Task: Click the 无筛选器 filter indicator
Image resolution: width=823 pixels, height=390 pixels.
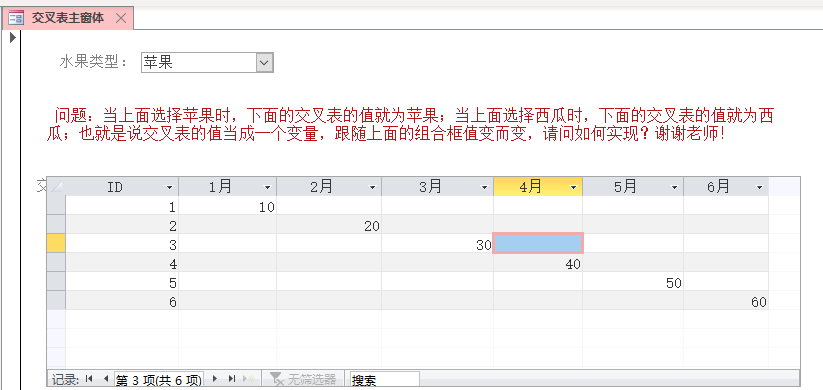Action: (302, 379)
